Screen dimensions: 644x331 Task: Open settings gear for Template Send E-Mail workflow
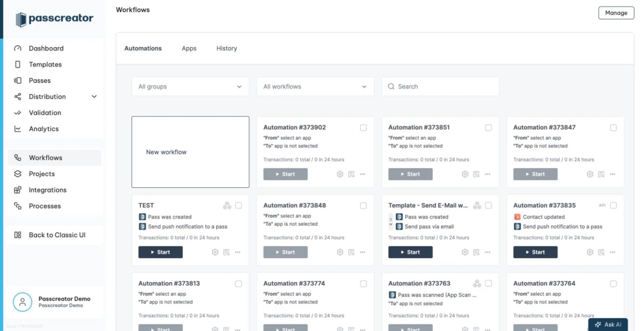click(465, 252)
